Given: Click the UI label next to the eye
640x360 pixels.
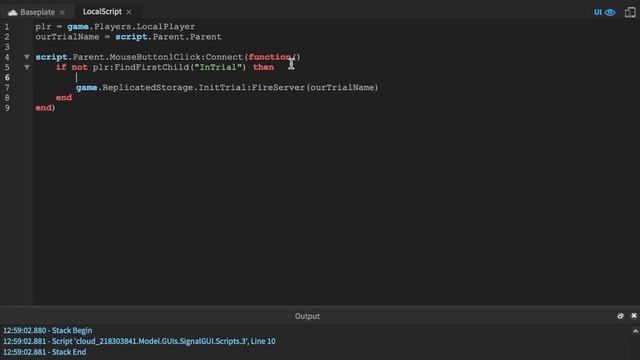Looking at the screenshot, I should pyautogui.click(x=598, y=12).
